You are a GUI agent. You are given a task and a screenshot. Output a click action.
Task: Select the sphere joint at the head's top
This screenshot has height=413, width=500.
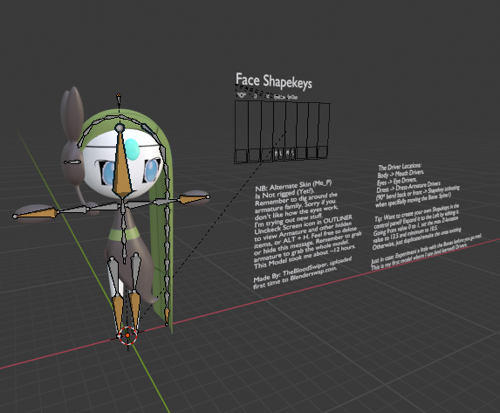pyautogui.click(x=119, y=127)
